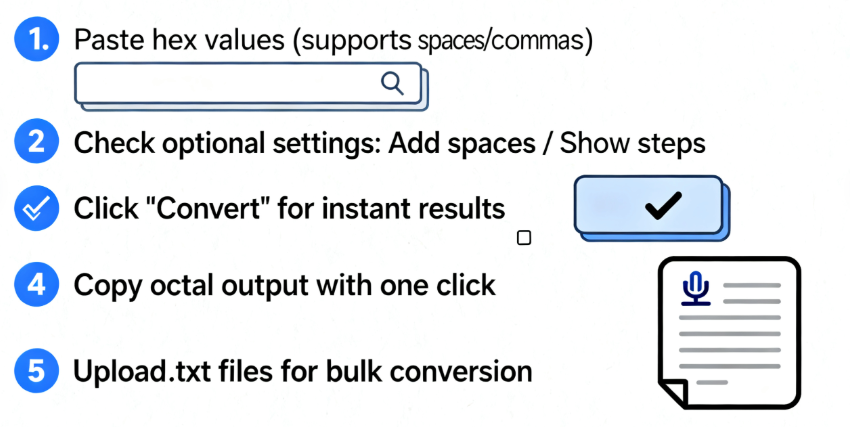Image resolution: width=850 pixels, height=427 pixels.
Task: Select the "Add spaces" option text
Action: 461,143
